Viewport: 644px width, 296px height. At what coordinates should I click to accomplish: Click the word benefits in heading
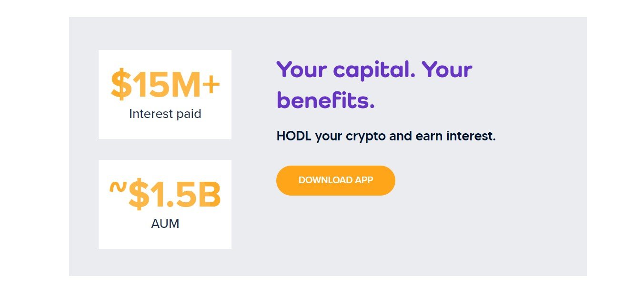tap(326, 100)
